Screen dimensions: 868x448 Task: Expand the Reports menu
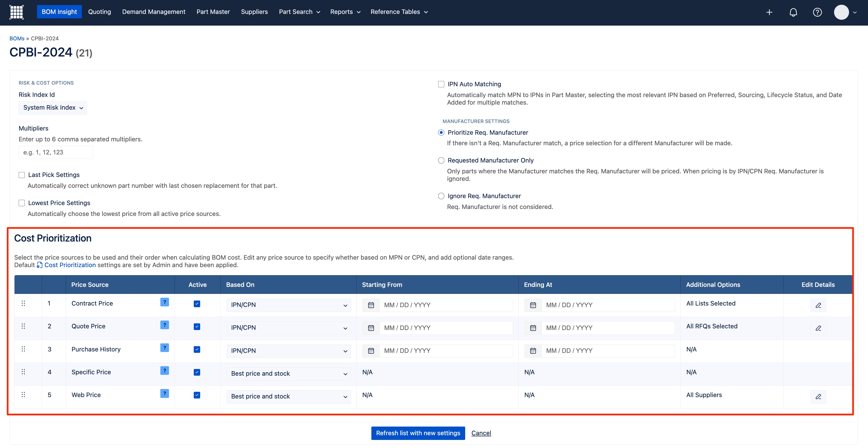click(x=345, y=12)
